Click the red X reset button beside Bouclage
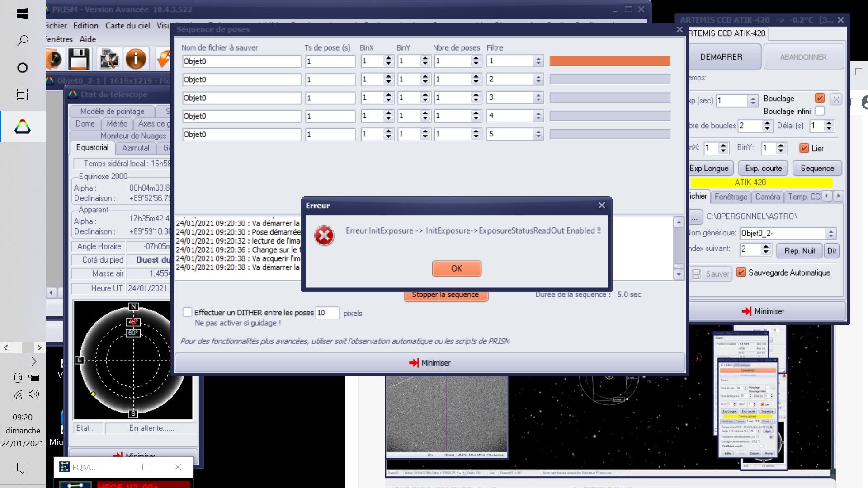 (x=836, y=99)
